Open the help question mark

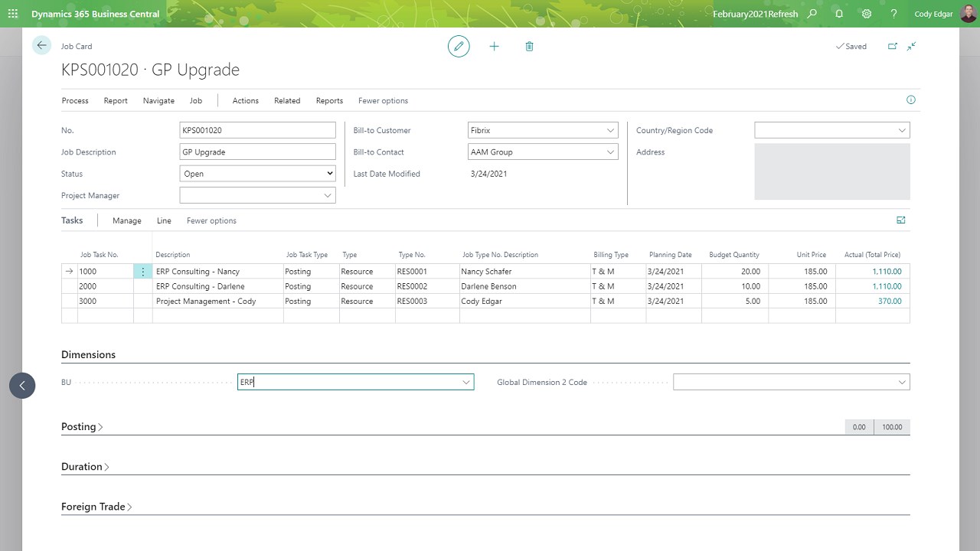[x=893, y=14]
